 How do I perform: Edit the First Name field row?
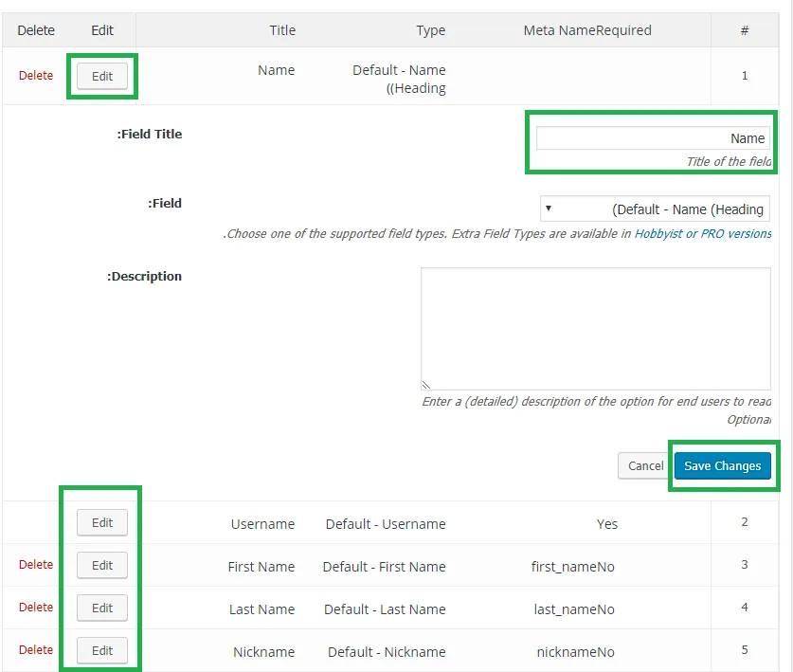coord(102,565)
